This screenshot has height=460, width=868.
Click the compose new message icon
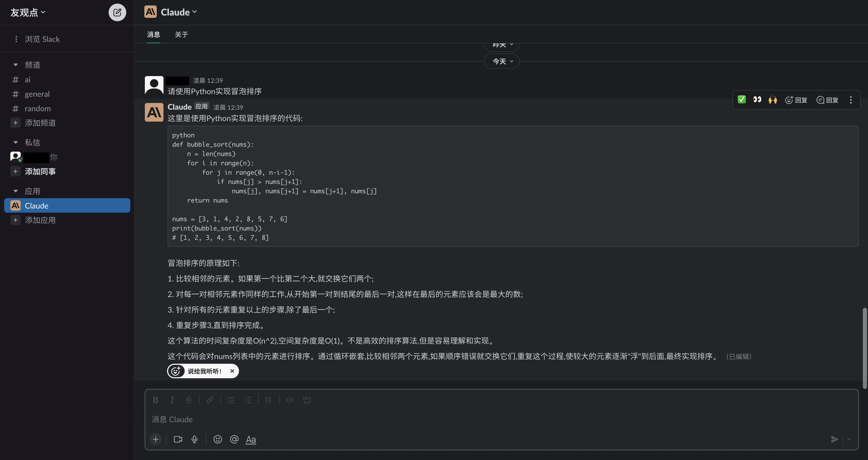117,12
